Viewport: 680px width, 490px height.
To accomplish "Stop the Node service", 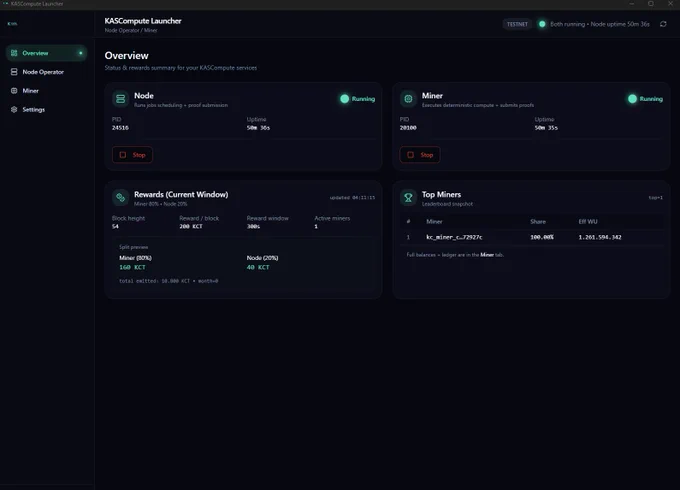I will [132, 155].
